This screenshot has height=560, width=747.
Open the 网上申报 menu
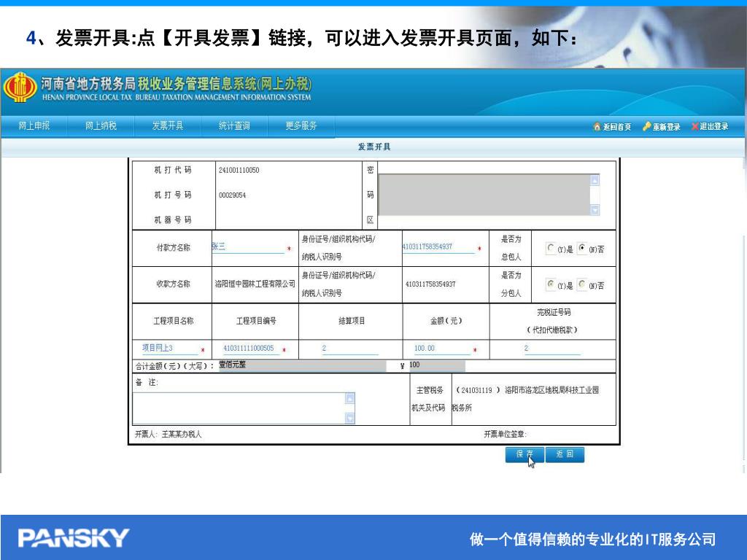34,125
